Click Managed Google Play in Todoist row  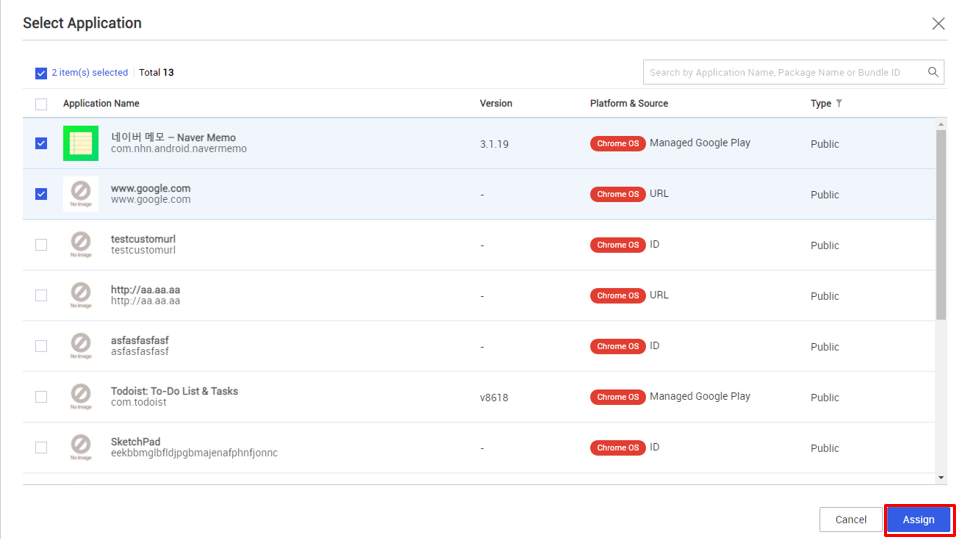(x=699, y=396)
